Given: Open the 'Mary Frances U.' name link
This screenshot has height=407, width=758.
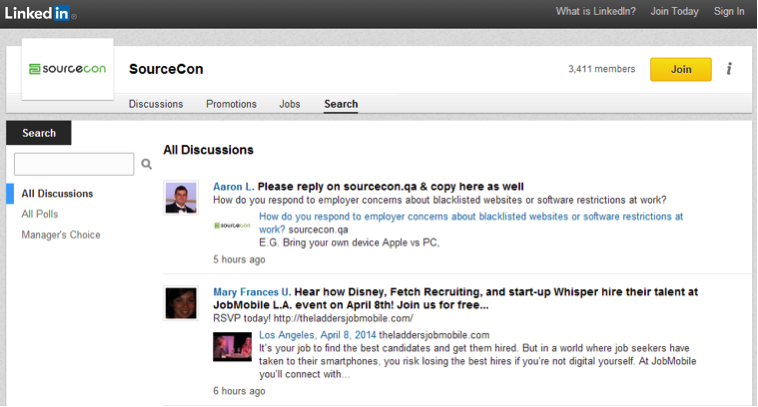Looking at the screenshot, I should (252, 292).
